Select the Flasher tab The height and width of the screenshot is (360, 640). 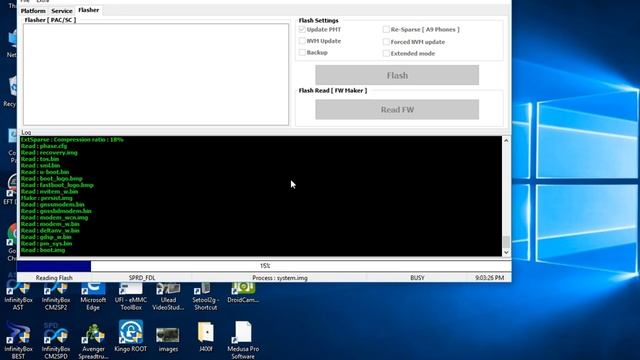(x=89, y=10)
